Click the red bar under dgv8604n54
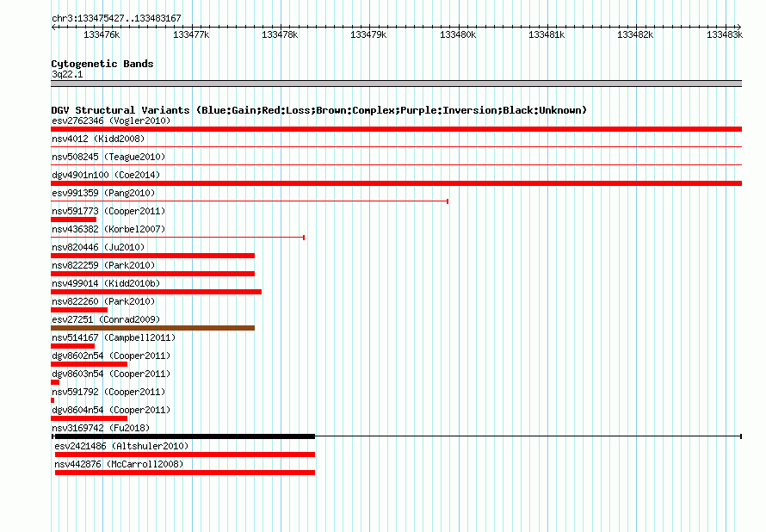766x532 pixels. pos(89,418)
